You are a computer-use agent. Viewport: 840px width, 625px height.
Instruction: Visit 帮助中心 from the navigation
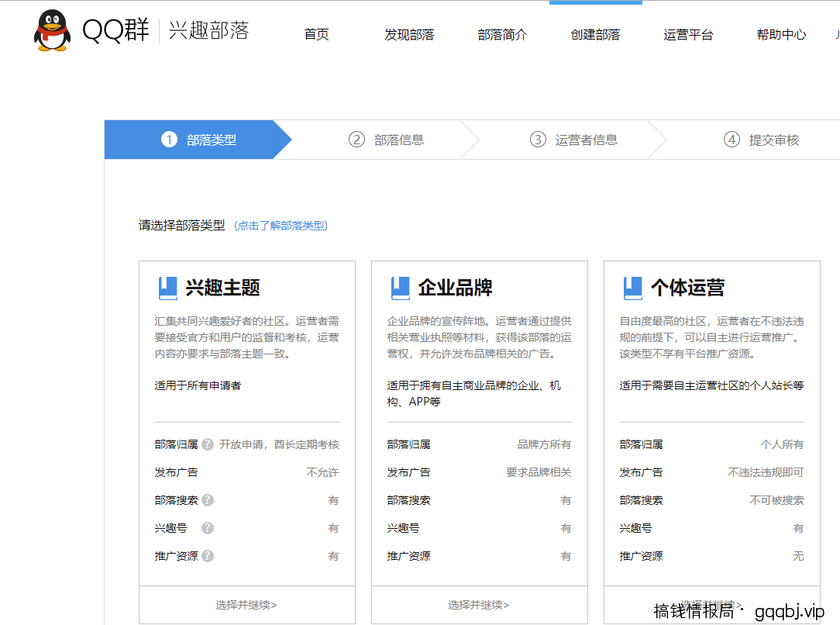pos(781,34)
